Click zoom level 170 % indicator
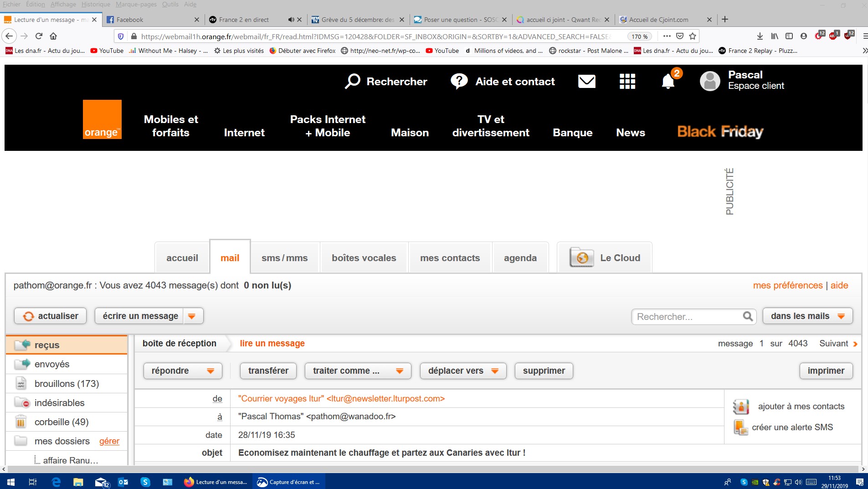This screenshot has height=489, width=868. (639, 36)
